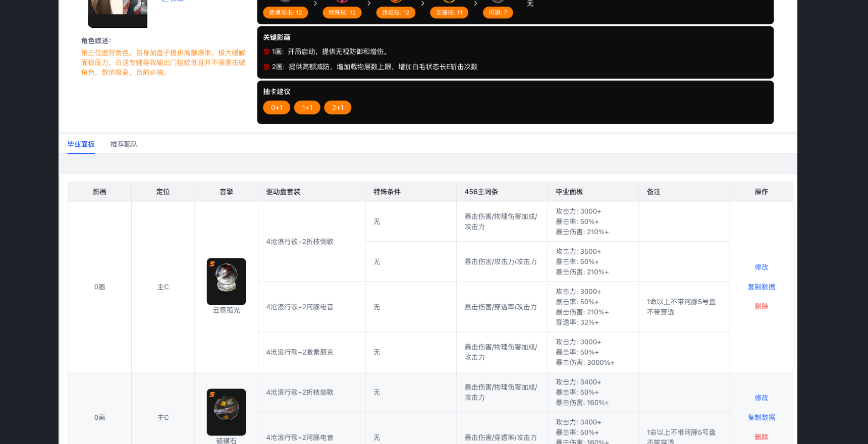This screenshot has width=868, height=444.
Task: Click the character portrait image
Action: [x=118, y=12]
